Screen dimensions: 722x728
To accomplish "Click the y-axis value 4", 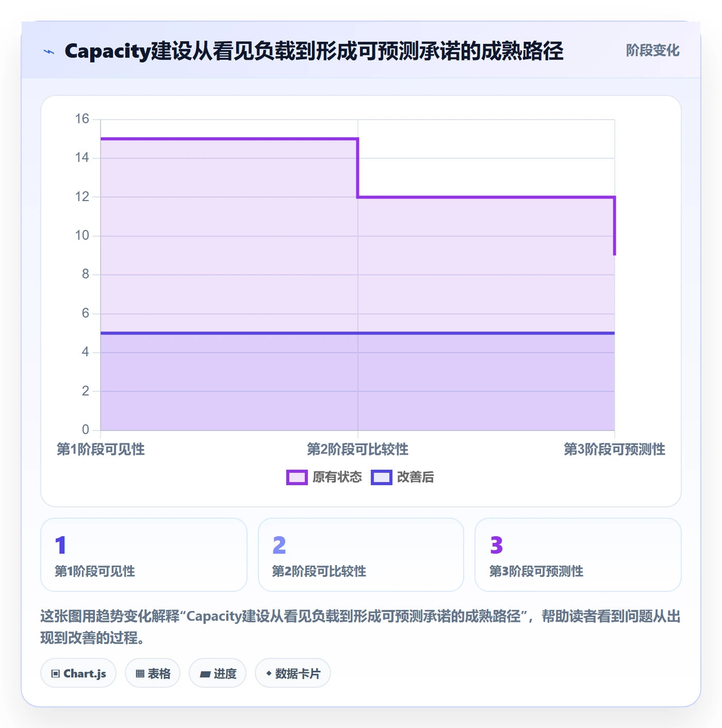I will click(86, 352).
